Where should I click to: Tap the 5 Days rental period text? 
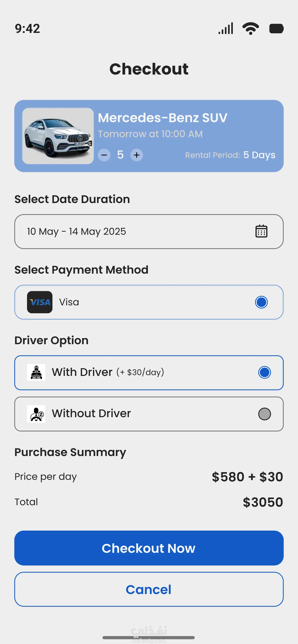(259, 155)
